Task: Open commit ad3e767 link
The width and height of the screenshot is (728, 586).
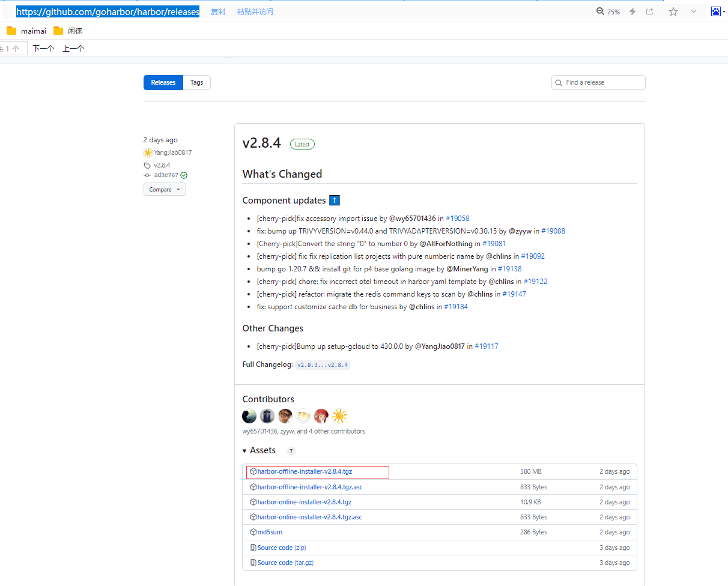Action: point(166,175)
